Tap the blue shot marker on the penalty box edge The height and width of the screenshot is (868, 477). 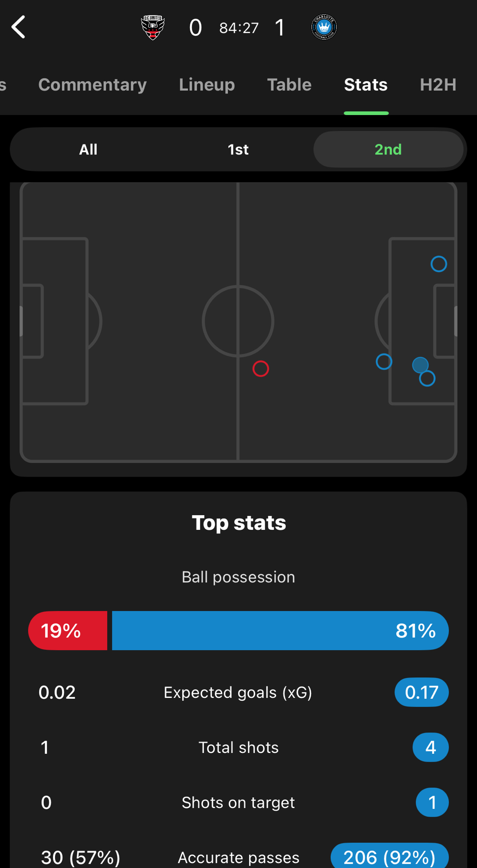(x=384, y=362)
